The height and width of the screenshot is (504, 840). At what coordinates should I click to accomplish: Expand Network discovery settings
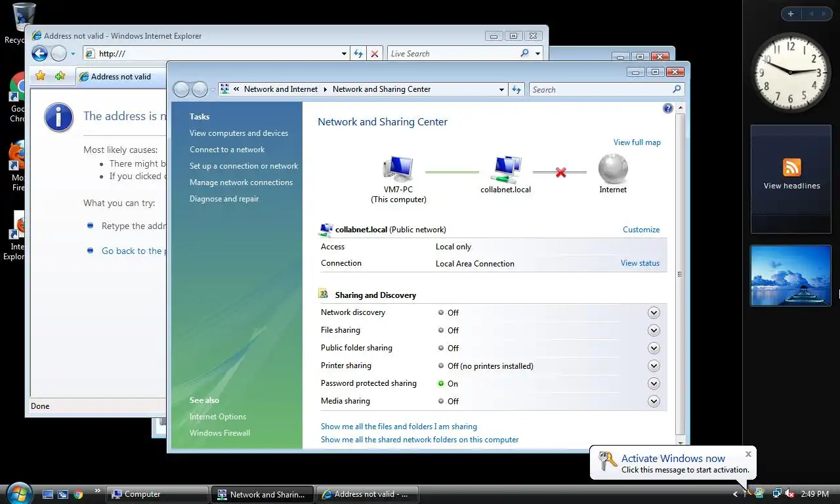pos(654,313)
